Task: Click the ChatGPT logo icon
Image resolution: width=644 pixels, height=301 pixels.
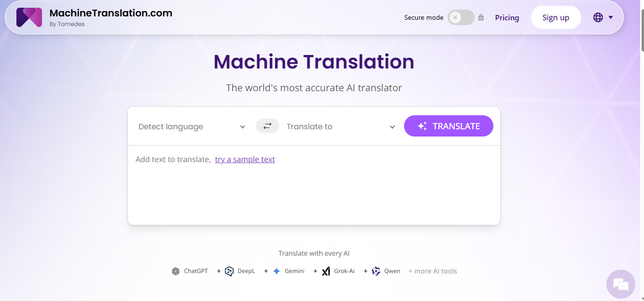Action: click(176, 271)
